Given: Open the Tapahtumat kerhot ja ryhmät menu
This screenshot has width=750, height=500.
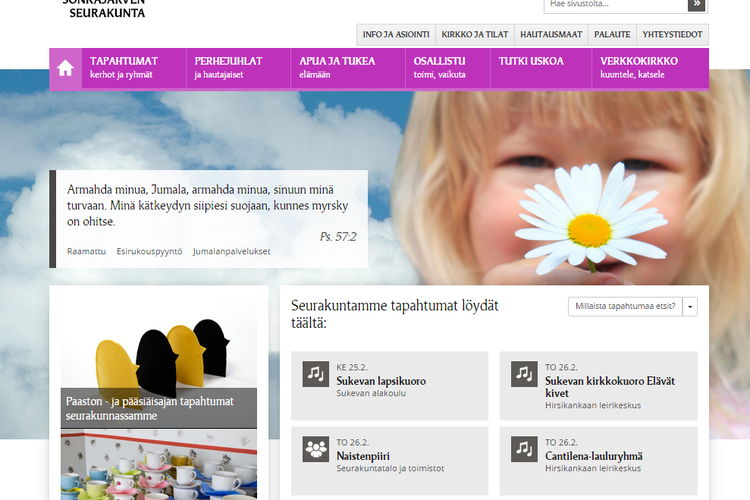Looking at the screenshot, I should click(134, 68).
